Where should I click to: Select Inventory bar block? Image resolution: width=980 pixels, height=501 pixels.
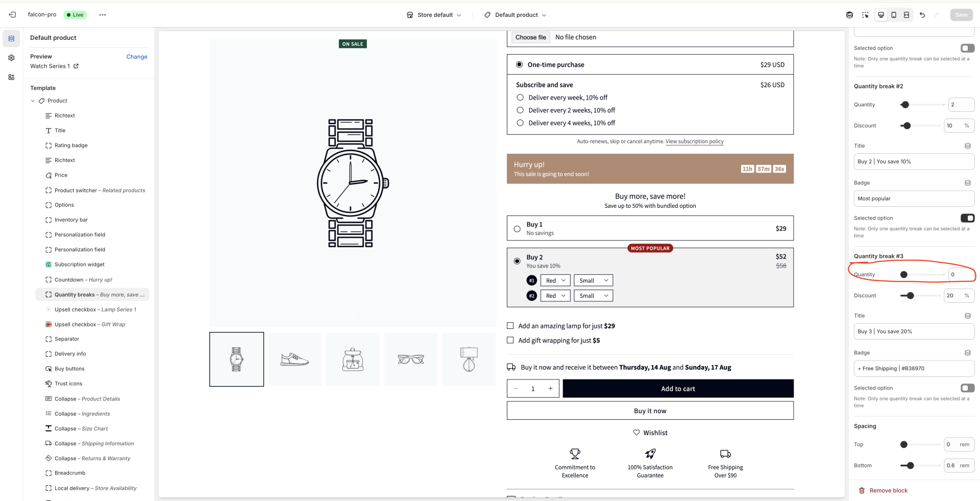92,220
